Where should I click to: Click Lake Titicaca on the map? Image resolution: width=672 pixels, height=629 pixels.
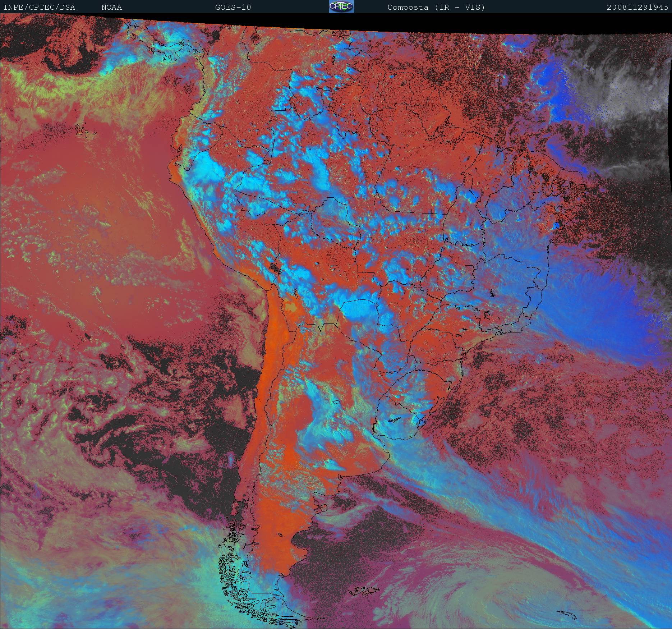(275, 268)
